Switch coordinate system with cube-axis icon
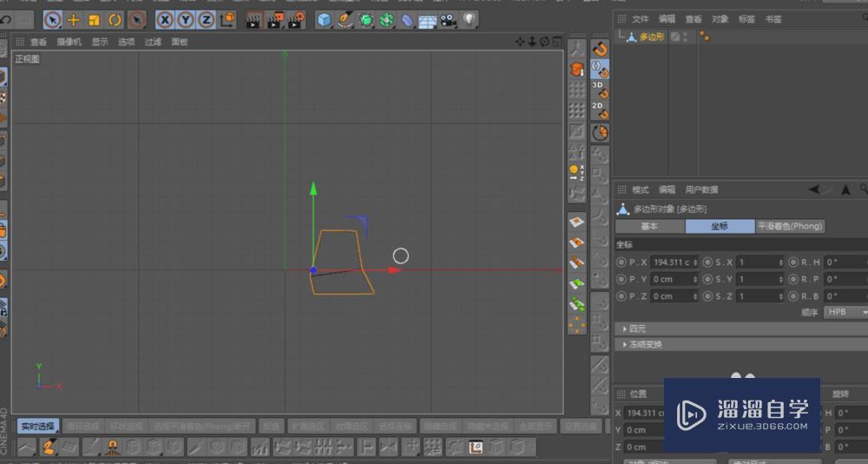 pos(227,21)
